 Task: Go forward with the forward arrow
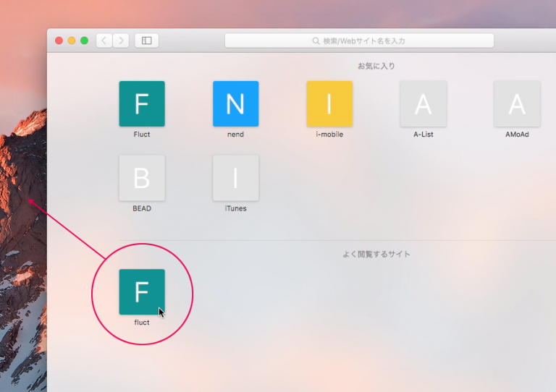(x=121, y=41)
